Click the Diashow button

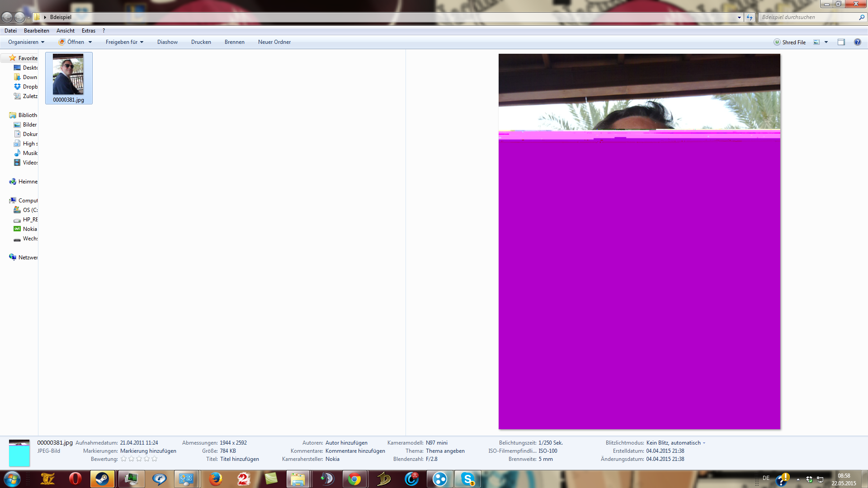pos(167,42)
